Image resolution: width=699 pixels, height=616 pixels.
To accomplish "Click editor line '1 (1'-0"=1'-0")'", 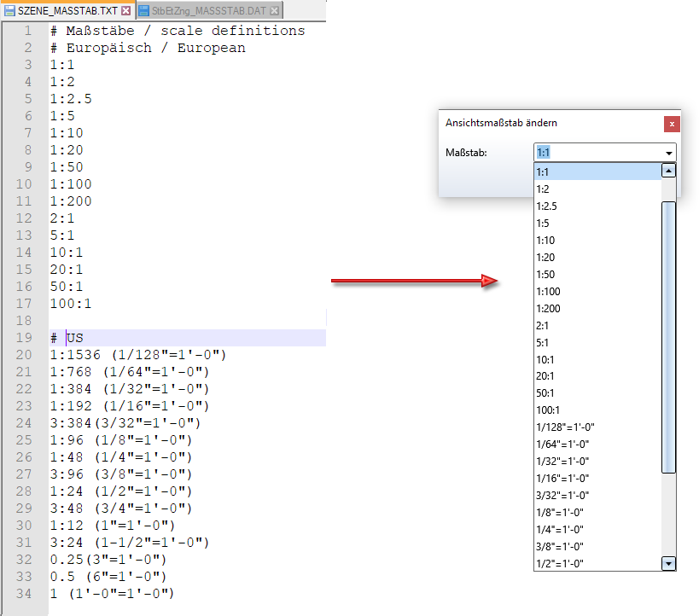I will [112, 594].
